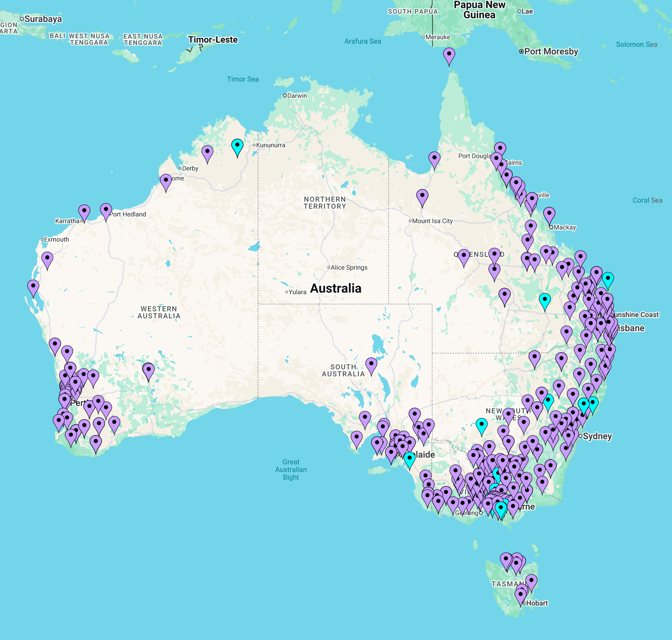Select the Timor Sea label
Viewport: 672px width, 640px height.
(243, 79)
